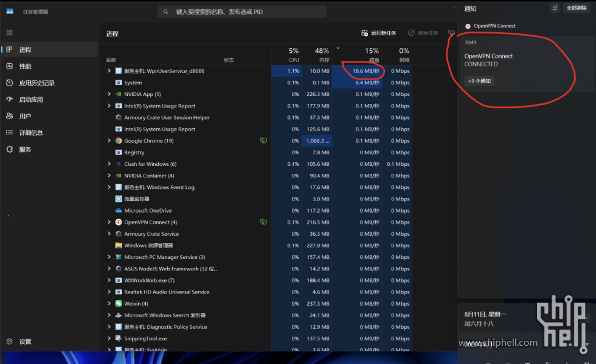The image size is (596, 364).
Task: Expand the OpenVPN Connect (4) process group
Action: (x=109, y=222)
